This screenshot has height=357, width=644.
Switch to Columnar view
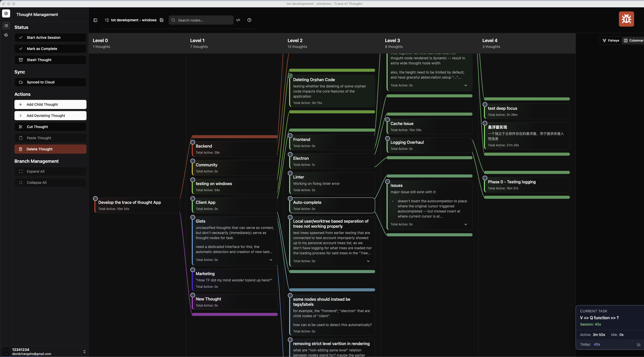coord(633,41)
